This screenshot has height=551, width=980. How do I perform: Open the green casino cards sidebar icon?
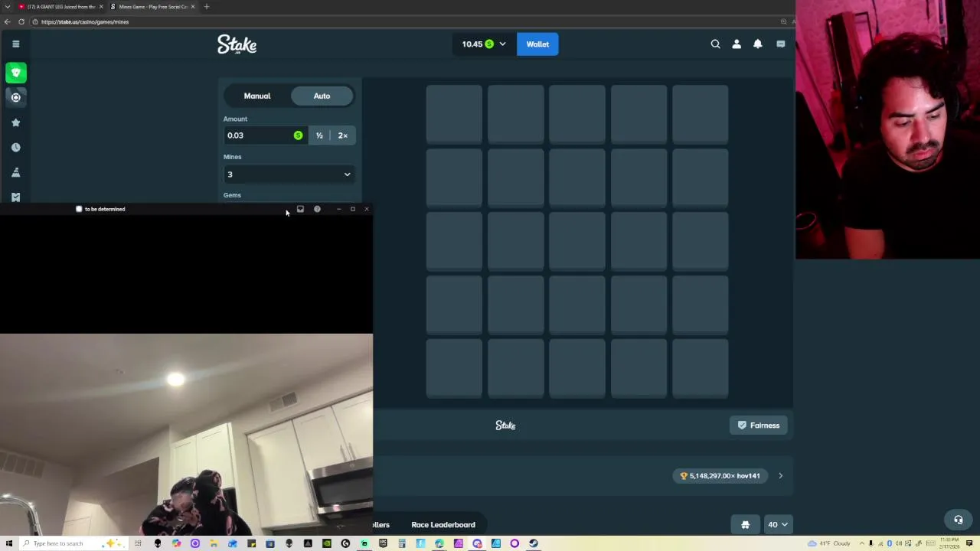15,73
